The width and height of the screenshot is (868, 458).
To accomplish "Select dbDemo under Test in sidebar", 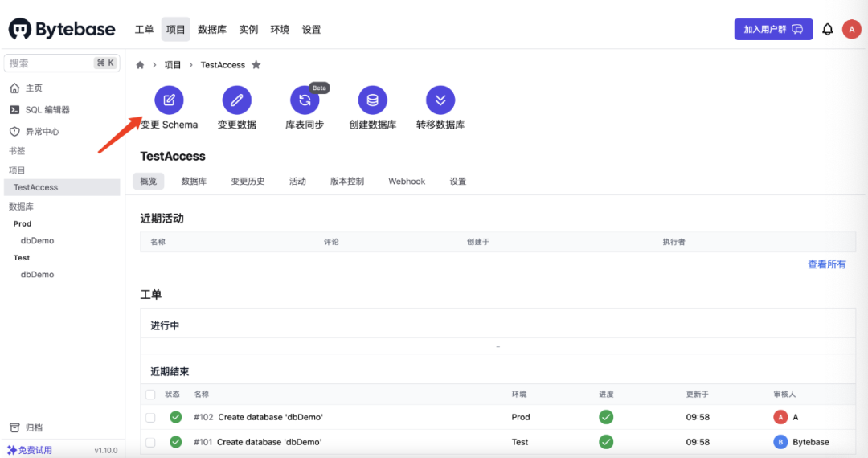I will 37,274.
